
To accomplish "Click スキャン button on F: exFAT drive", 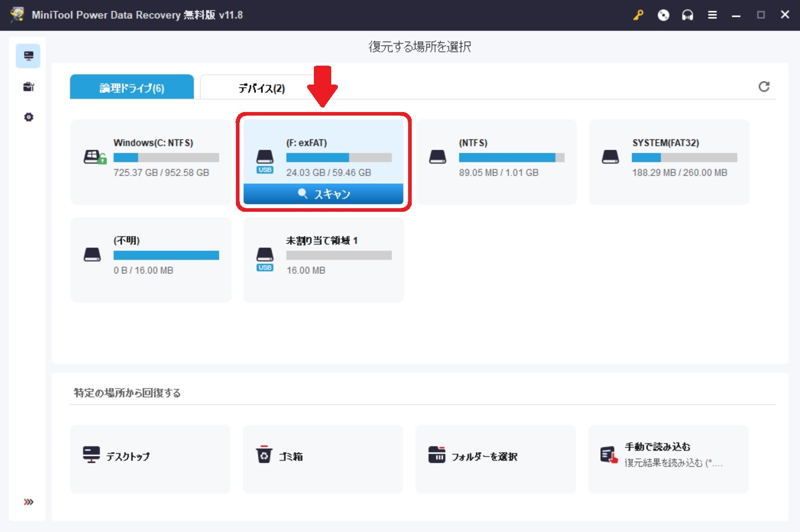I will tap(324, 194).
